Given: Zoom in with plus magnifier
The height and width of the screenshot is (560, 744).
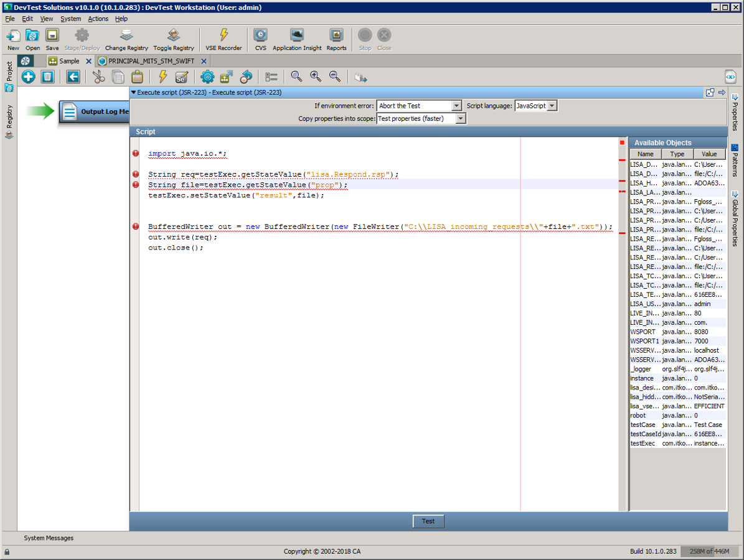Looking at the screenshot, I should click(x=316, y=77).
